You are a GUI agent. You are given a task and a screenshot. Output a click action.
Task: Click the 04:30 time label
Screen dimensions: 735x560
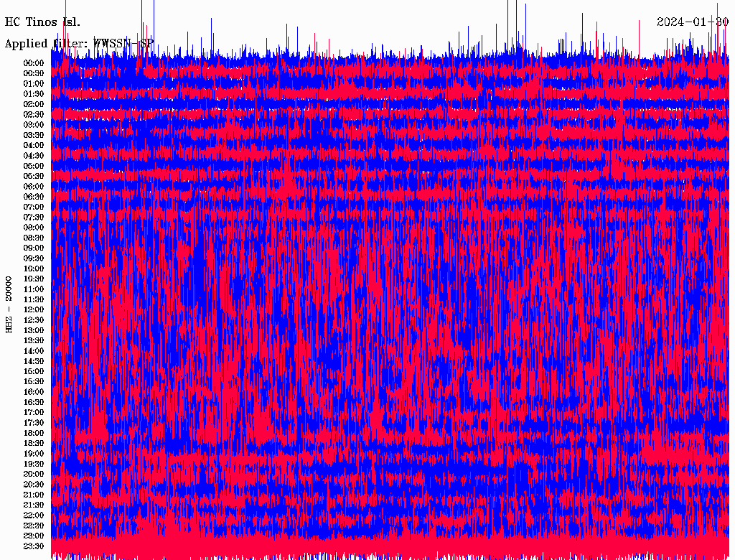coord(34,156)
